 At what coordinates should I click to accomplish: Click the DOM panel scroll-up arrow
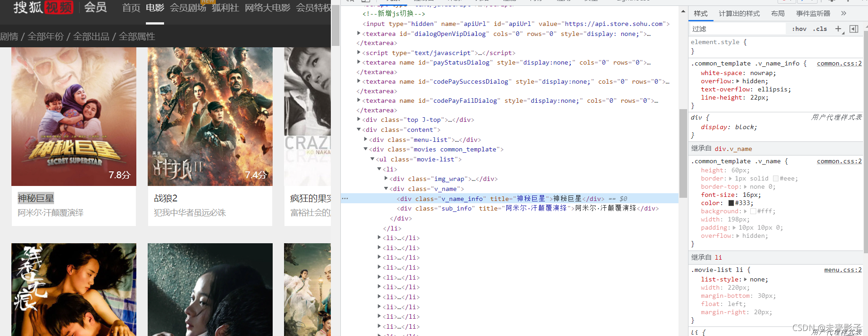coord(683,11)
